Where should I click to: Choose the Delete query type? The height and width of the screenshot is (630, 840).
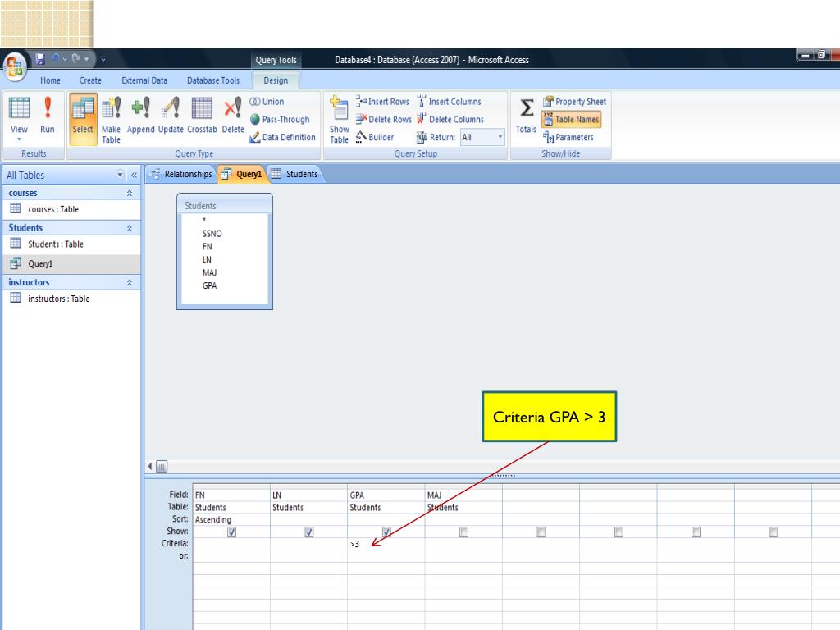click(232, 115)
